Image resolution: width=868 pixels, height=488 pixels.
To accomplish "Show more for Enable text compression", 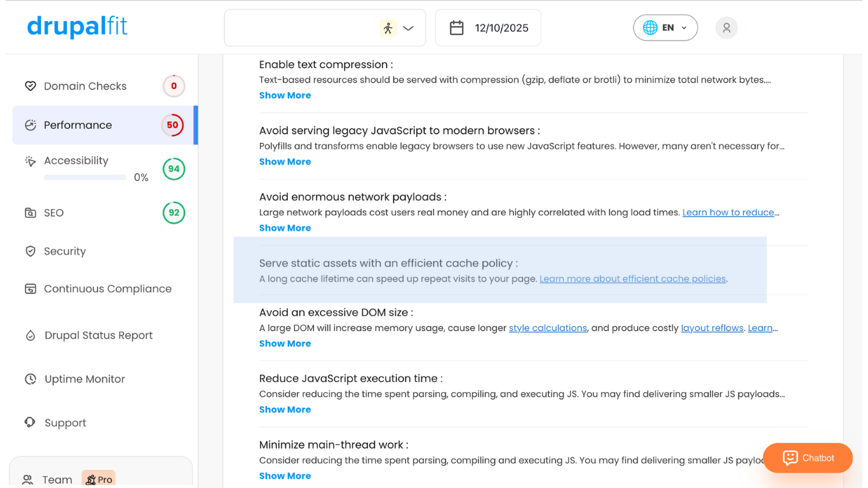I will pos(285,95).
